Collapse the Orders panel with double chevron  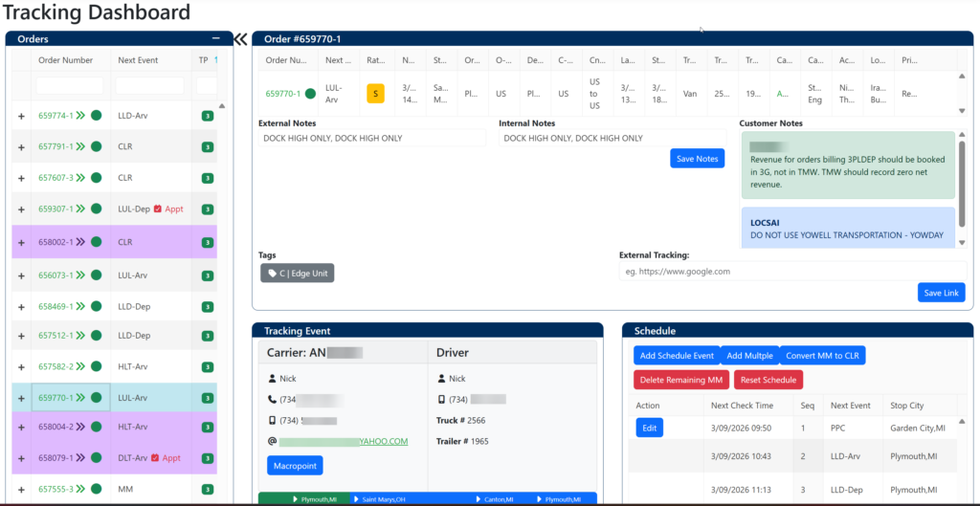click(240, 39)
